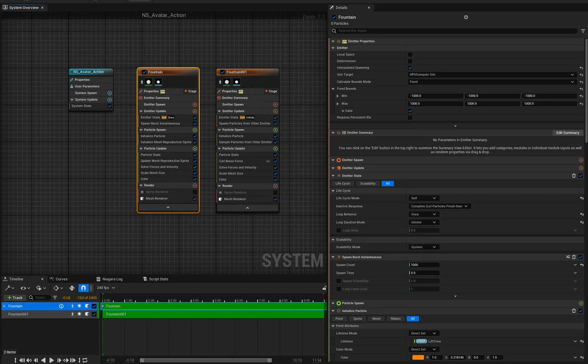Enable Requires Persistent IDs checkbox

pyautogui.click(x=410, y=118)
